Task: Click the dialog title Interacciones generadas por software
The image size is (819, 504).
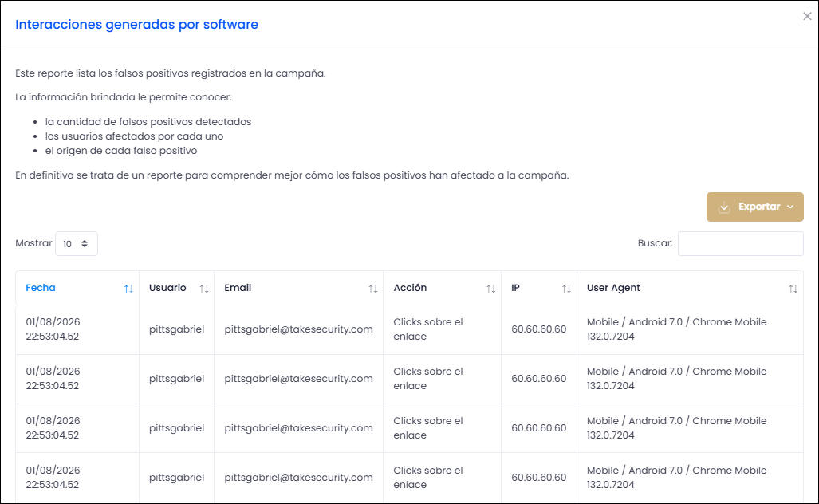Action: pyautogui.click(x=137, y=25)
